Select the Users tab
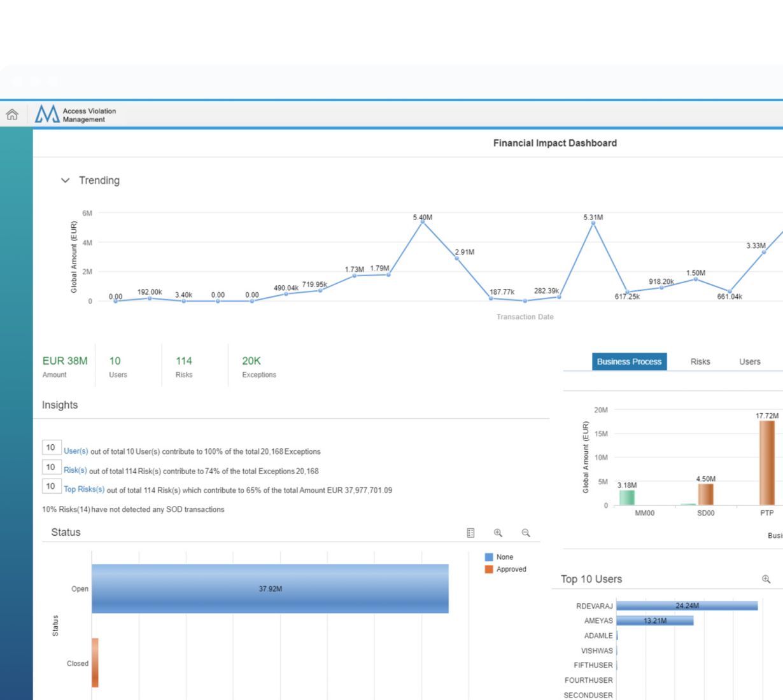 [x=749, y=361]
